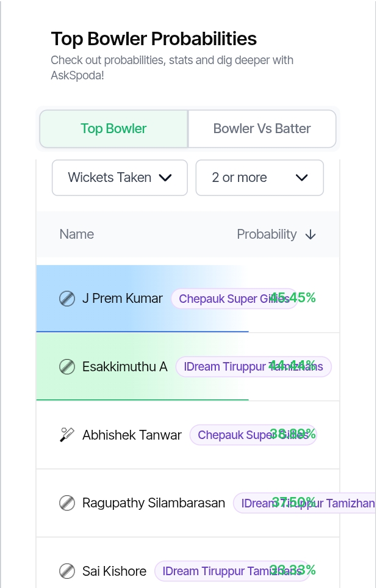Click the 45.45% probability for J Prem Kumar

tap(293, 298)
